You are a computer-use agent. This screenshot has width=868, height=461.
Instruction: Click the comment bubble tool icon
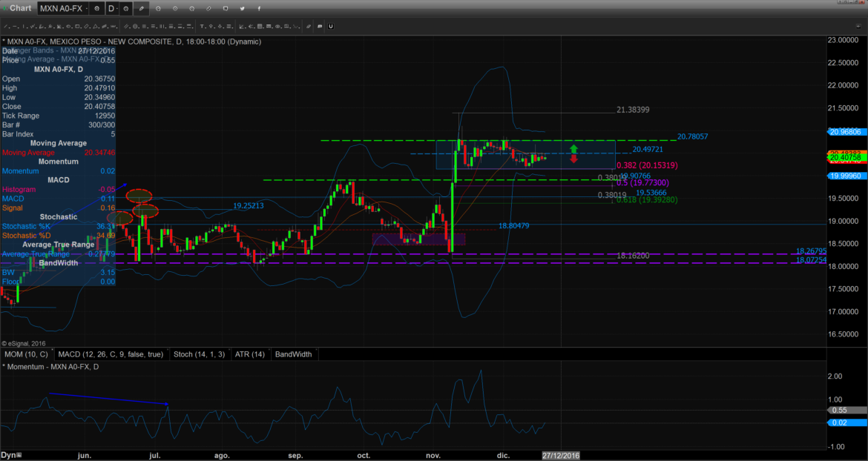tap(320, 26)
